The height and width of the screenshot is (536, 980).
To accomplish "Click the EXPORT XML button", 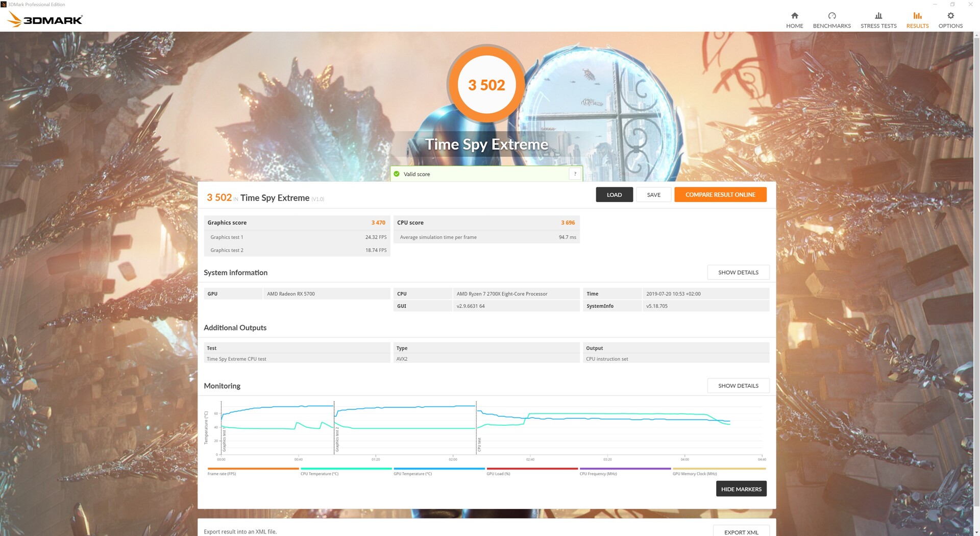I will (741, 531).
